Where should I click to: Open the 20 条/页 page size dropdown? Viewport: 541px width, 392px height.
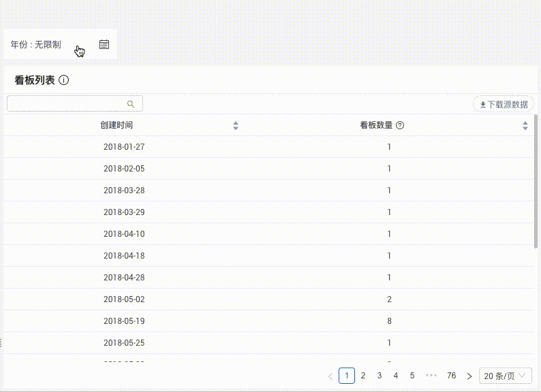coord(506,376)
